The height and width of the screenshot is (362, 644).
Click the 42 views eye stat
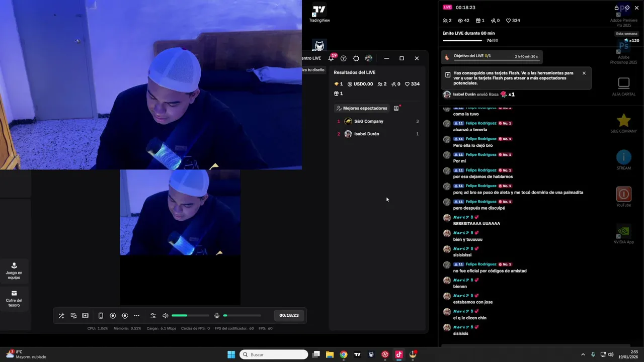[463, 21]
